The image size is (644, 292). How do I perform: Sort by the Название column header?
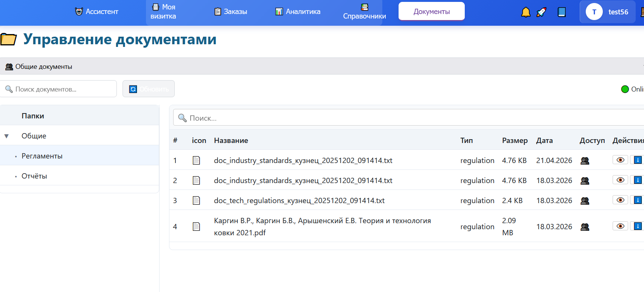pyautogui.click(x=231, y=140)
